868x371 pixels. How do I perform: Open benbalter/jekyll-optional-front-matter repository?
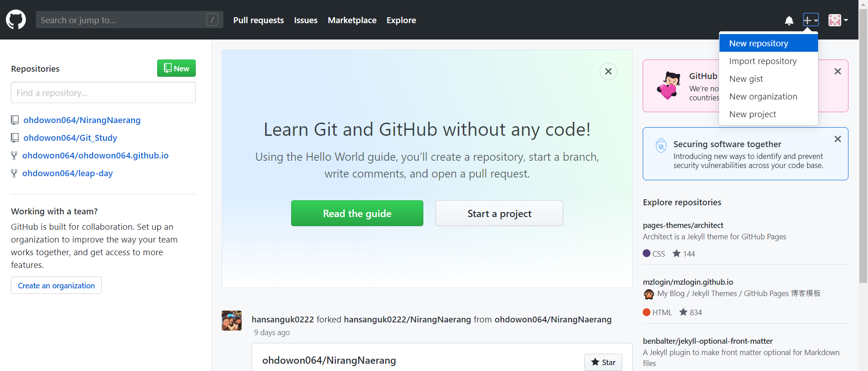(708, 341)
